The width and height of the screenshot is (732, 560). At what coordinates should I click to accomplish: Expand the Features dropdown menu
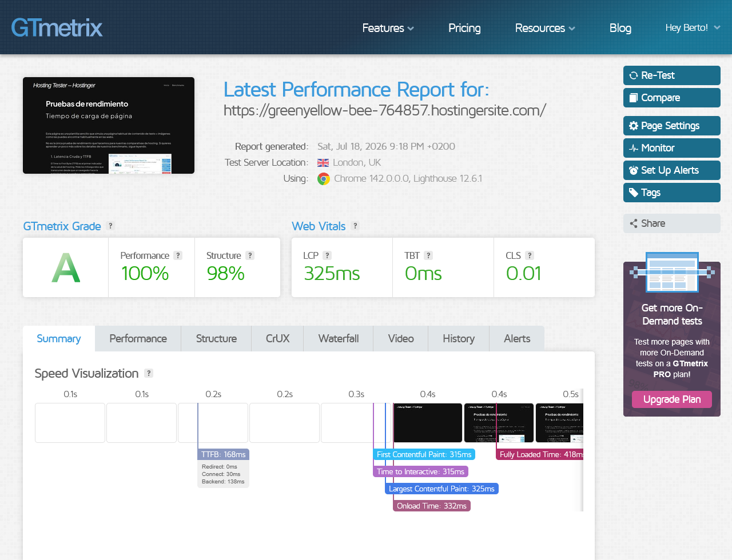tap(388, 28)
